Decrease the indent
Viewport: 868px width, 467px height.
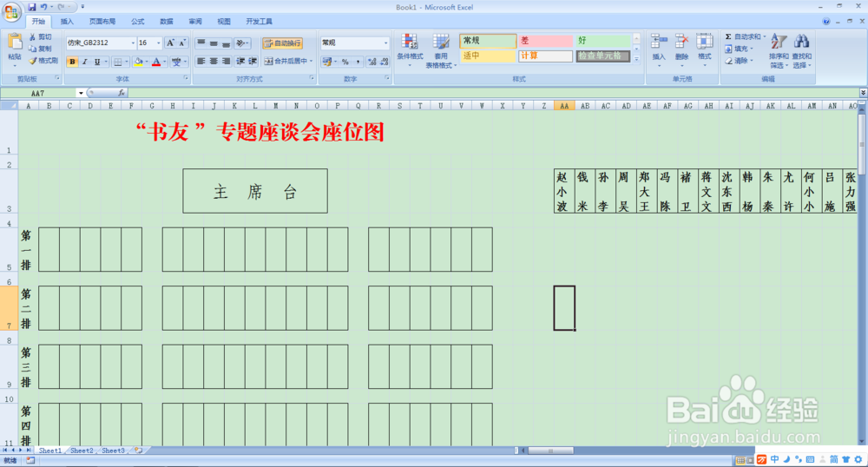(240, 61)
